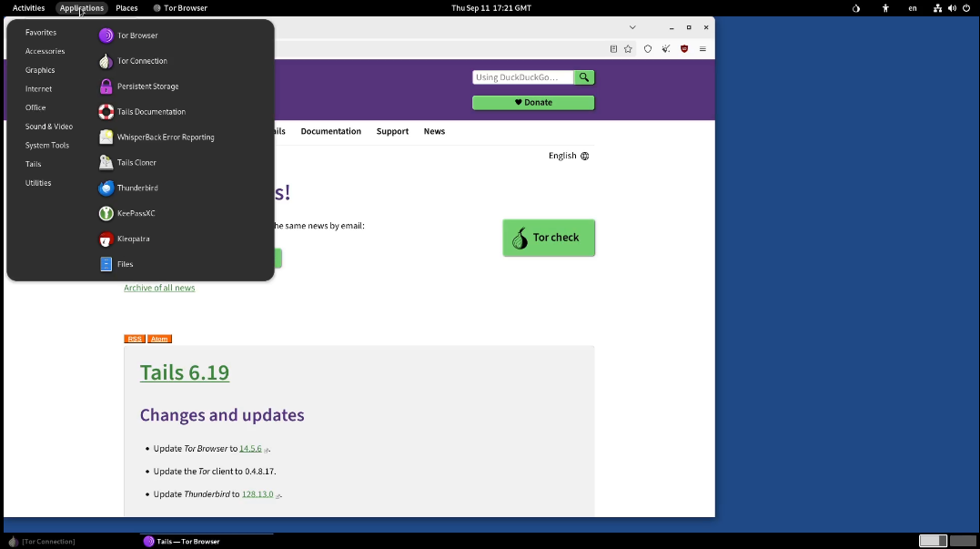Image resolution: width=980 pixels, height=549 pixels.
Task: Bookmark this page with the star icon
Action: click(x=628, y=49)
